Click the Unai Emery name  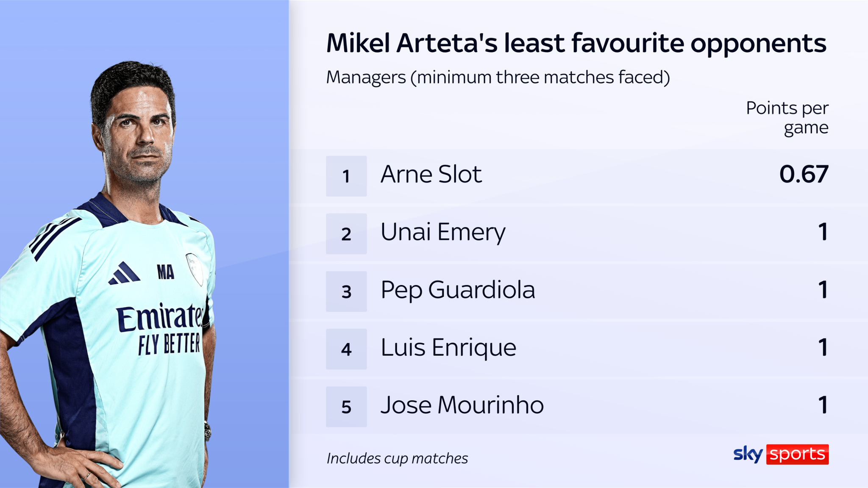tap(443, 232)
